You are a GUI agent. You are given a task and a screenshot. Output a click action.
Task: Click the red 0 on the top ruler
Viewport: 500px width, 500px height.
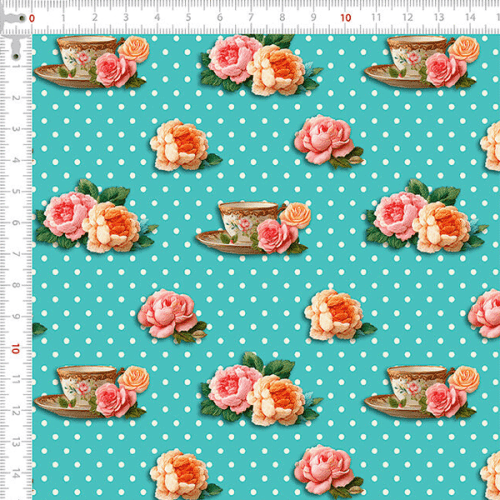coord(32,18)
